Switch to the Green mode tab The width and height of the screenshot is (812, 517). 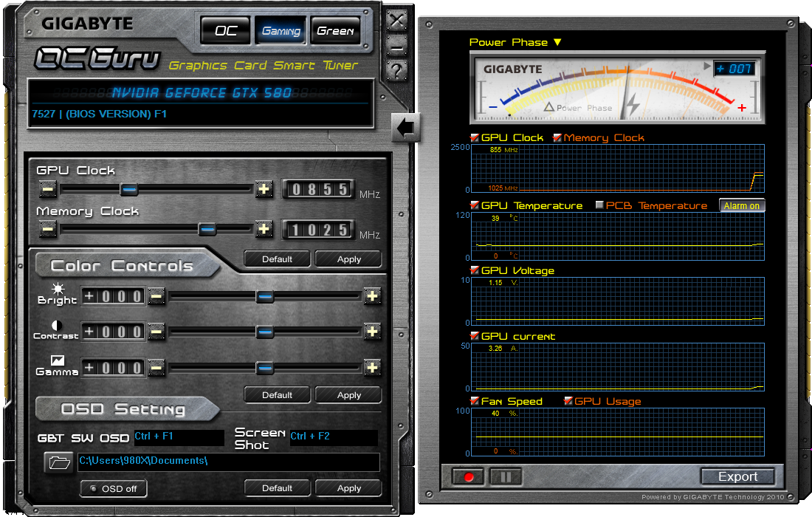coord(336,31)
